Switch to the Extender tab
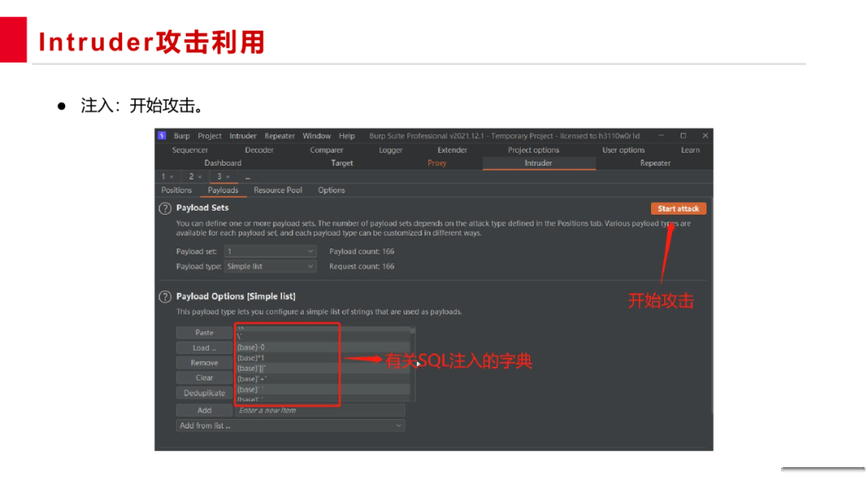868x489 pixels. point(452,150)
